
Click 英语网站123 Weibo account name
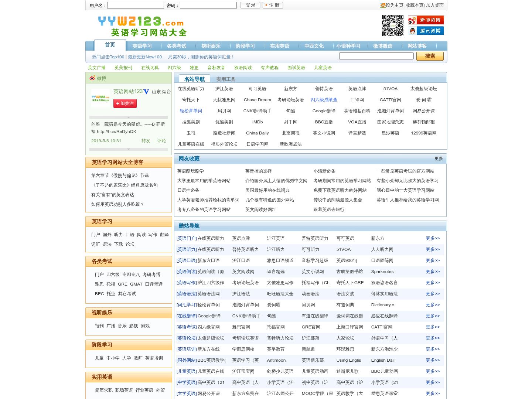[128, 91]
